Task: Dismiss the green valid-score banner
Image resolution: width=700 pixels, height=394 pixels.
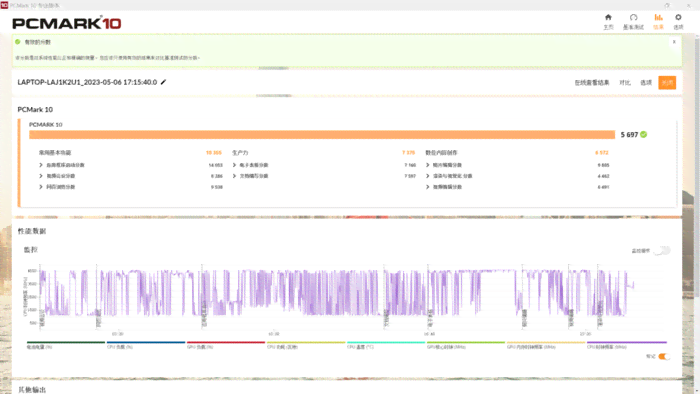Action: pos(674,42)
